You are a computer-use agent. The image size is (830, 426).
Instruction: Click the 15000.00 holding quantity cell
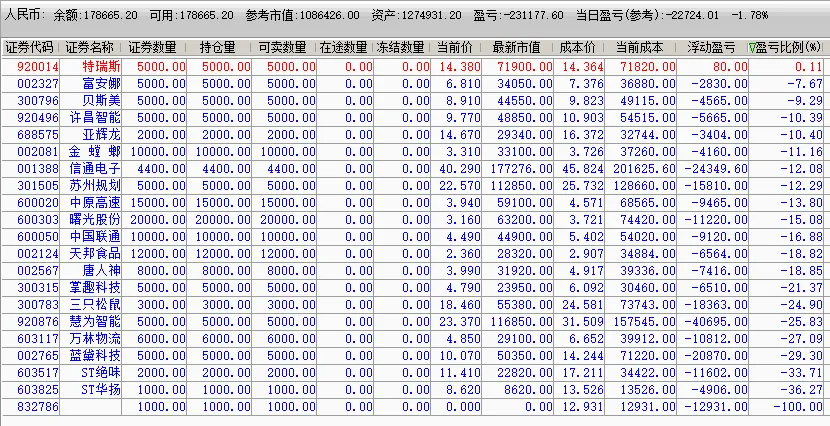223,203
